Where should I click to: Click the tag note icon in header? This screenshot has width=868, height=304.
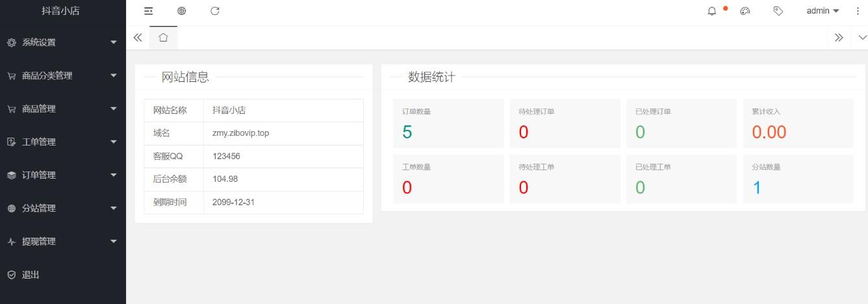pos(778,11)
